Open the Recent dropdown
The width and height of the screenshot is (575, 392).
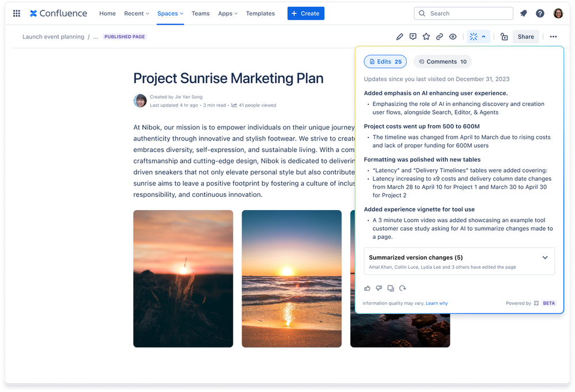coord(137,14)
